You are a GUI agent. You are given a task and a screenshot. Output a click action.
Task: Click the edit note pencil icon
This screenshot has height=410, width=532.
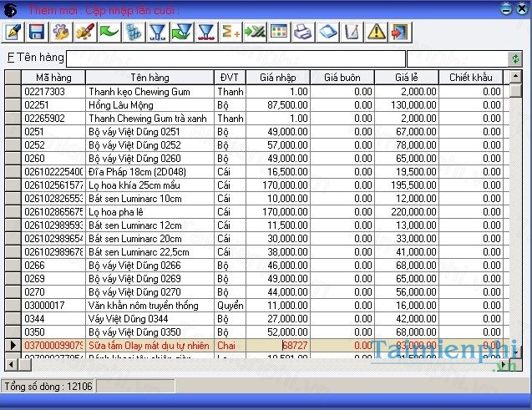13,32
